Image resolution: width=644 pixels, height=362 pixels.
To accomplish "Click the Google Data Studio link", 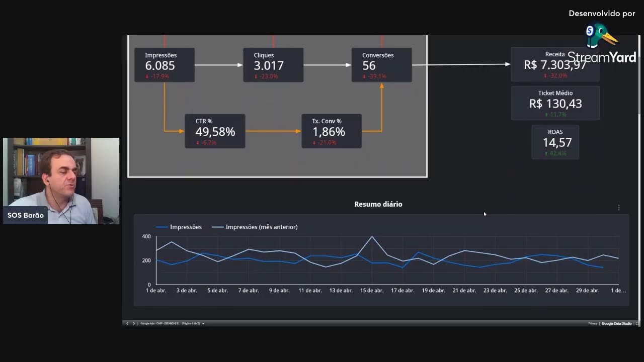I will tap(616, 323).
